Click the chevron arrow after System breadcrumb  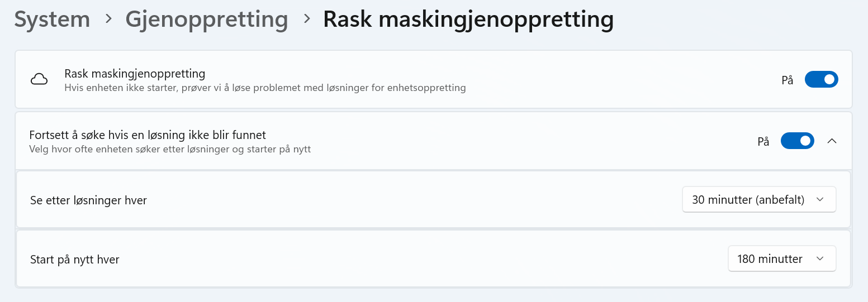click(x=108, y=19)
